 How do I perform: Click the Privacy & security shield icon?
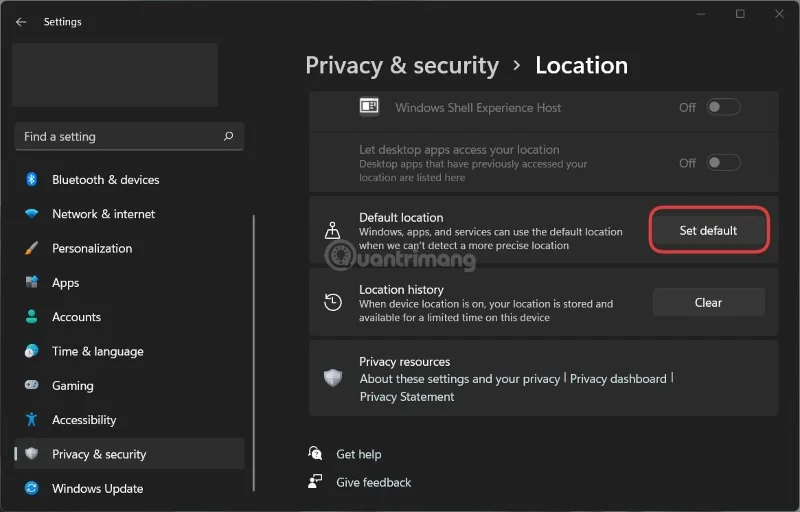pos(32,453)
